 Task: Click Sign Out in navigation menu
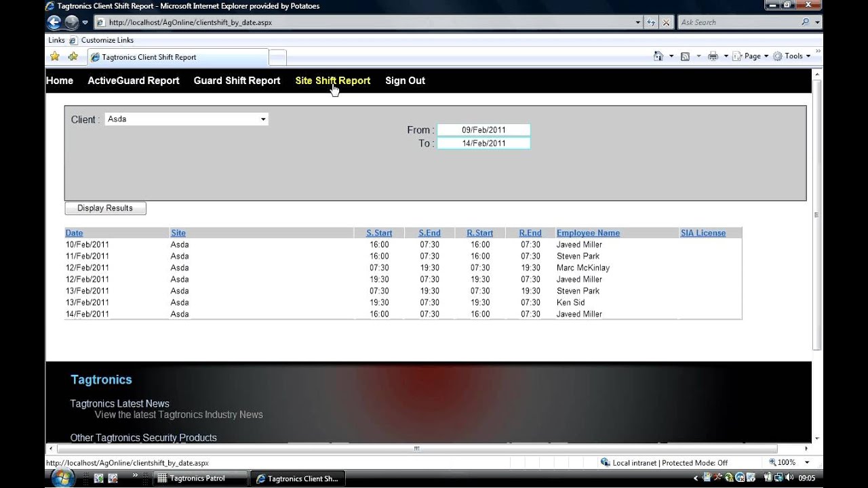click(405, 81)
